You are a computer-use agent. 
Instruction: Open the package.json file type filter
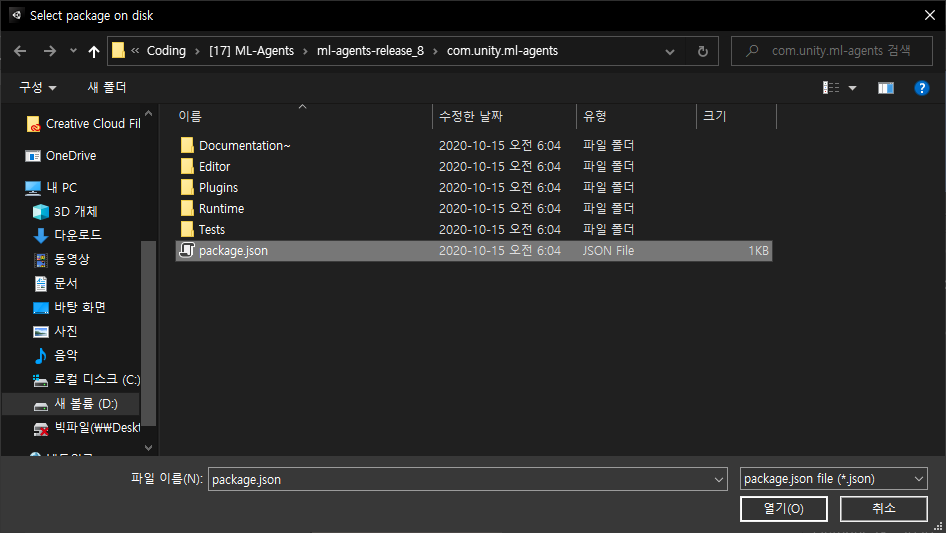tap(833, 479)
